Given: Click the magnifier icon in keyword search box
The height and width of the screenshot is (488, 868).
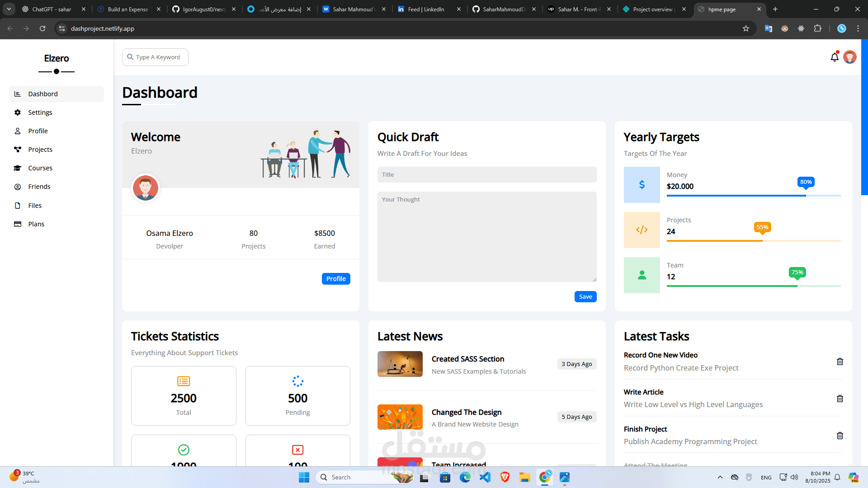Looking at the screenshot, I should point(131,57).
